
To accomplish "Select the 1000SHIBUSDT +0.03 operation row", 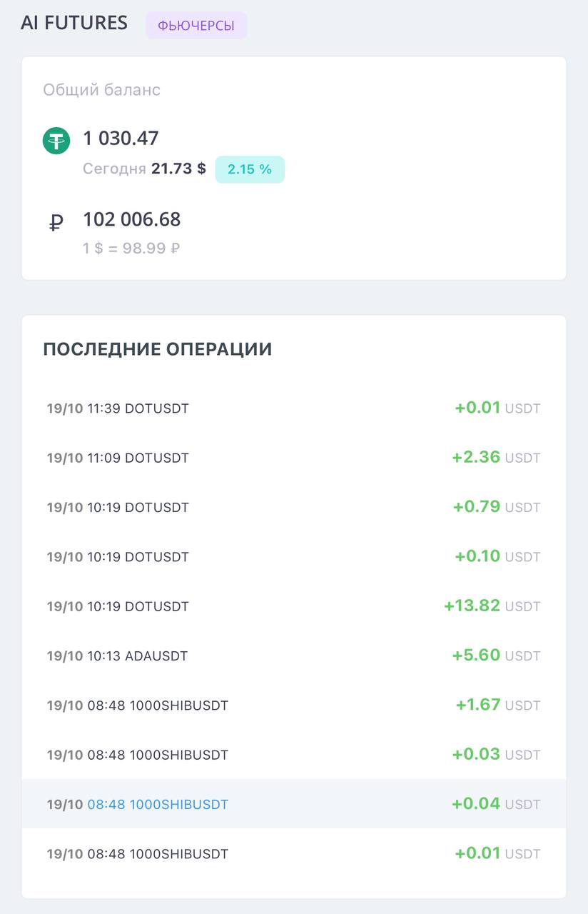I will (x=294, y=754).
